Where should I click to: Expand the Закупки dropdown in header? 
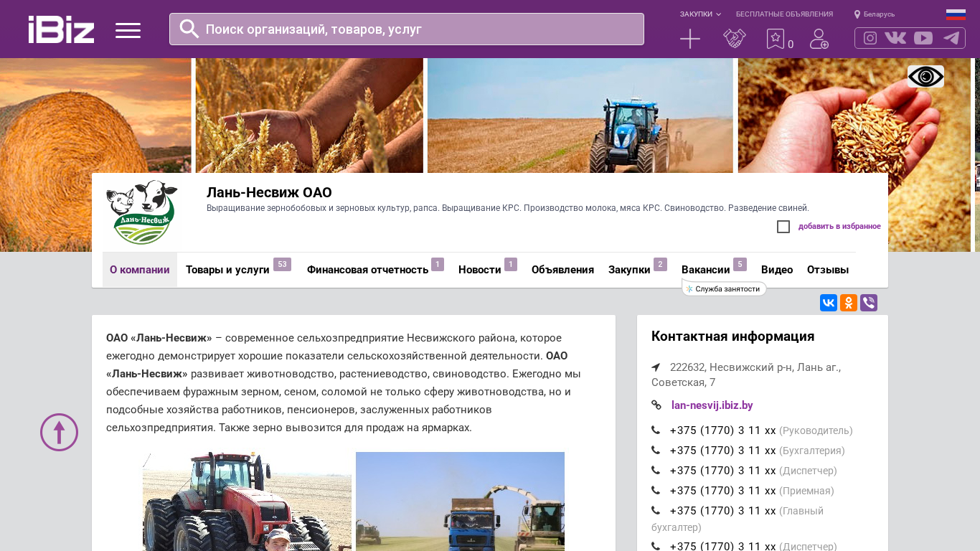[x=700, y=14]
